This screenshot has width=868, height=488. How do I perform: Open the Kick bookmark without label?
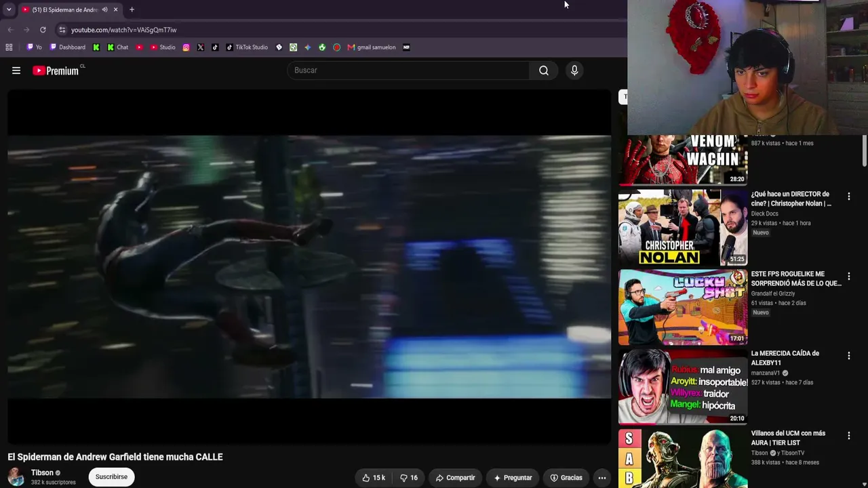(x=96, y=47)
